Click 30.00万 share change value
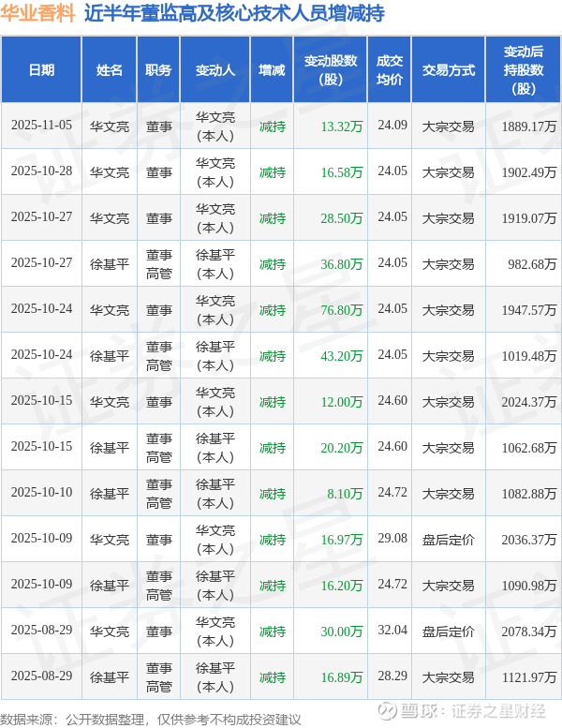Screen dimensions: 562x728 (342, 631)
